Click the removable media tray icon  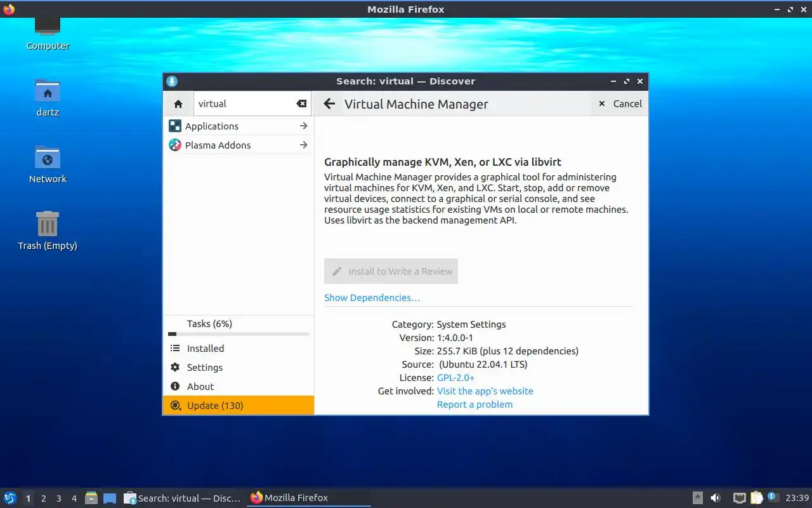click(697, 498)
